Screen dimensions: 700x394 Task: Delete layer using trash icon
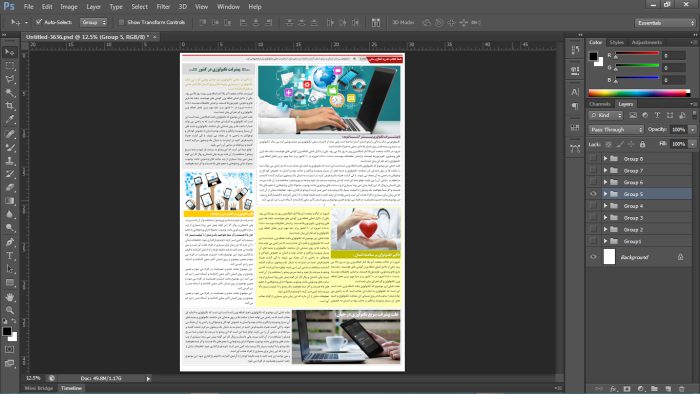tap(681, 389)
